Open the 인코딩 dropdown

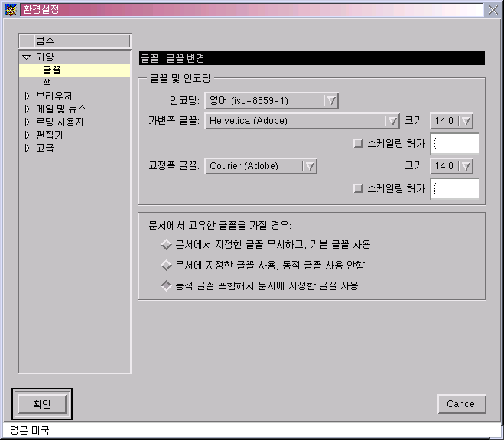[x=330, y=100]
